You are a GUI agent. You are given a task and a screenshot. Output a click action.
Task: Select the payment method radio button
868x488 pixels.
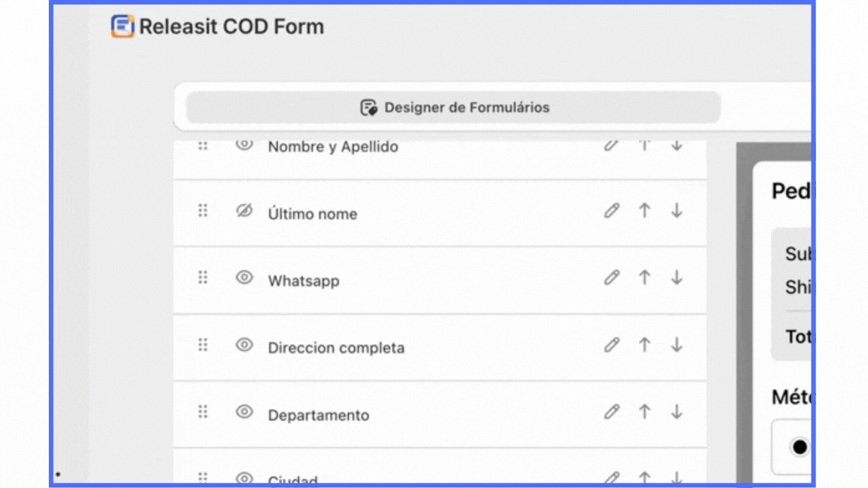[x=799, y=447]
